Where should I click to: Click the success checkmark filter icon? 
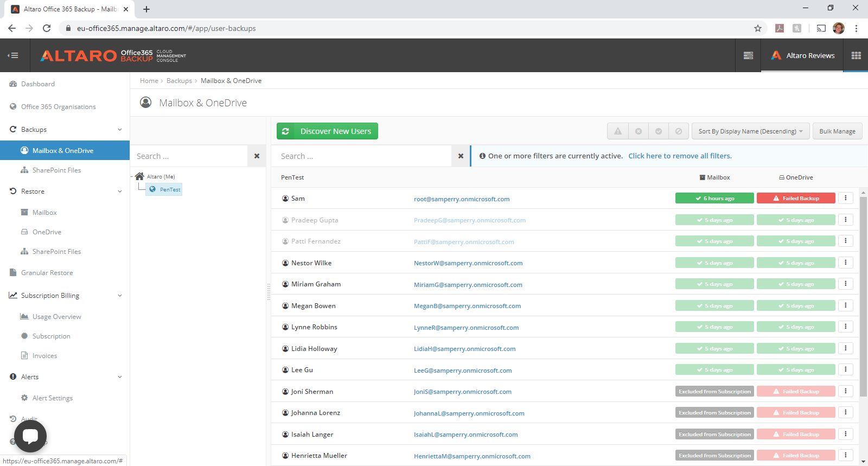pyautogui.click(x=659, y=131)
